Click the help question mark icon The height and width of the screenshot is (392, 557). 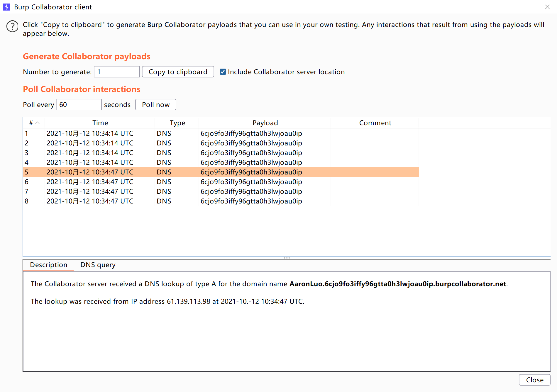point(12,26)
